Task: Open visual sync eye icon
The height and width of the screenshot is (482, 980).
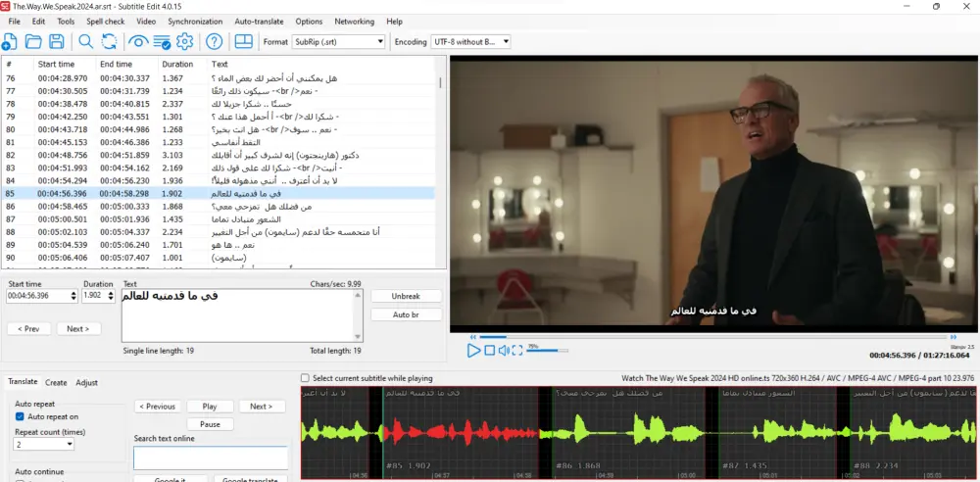Action: 137,42
